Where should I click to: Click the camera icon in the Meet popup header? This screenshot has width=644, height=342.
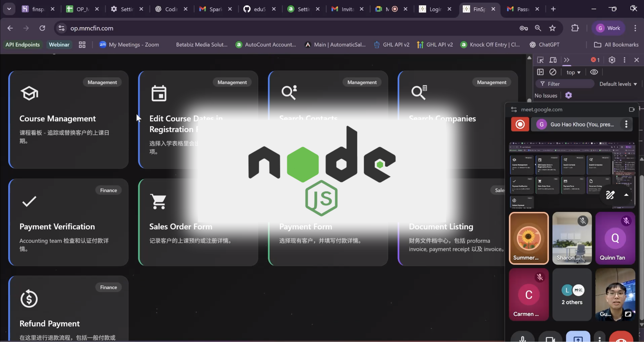coord(632,110)
